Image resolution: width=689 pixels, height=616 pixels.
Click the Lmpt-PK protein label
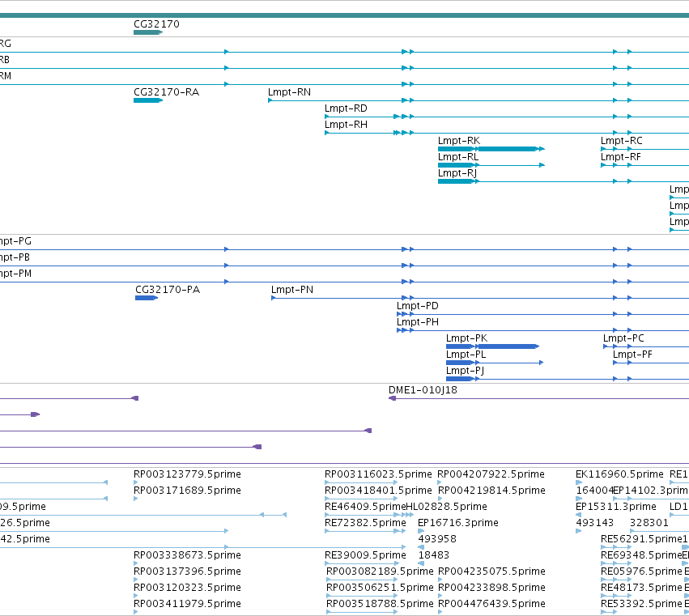click(x=466, y=338)
